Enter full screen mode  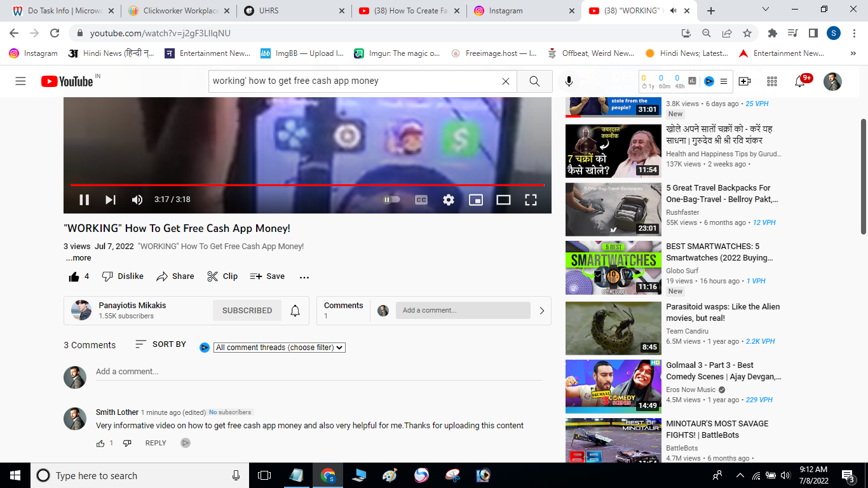pos(531,200)
